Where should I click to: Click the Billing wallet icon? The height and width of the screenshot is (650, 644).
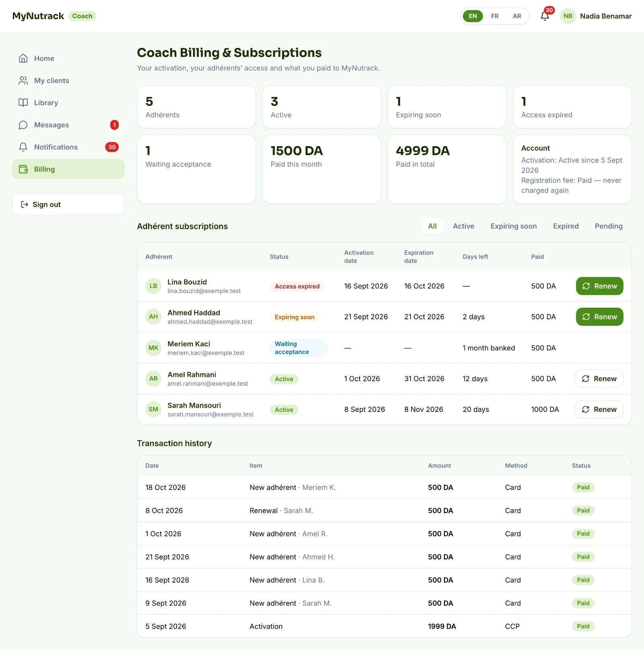click(x=23, y=169)
